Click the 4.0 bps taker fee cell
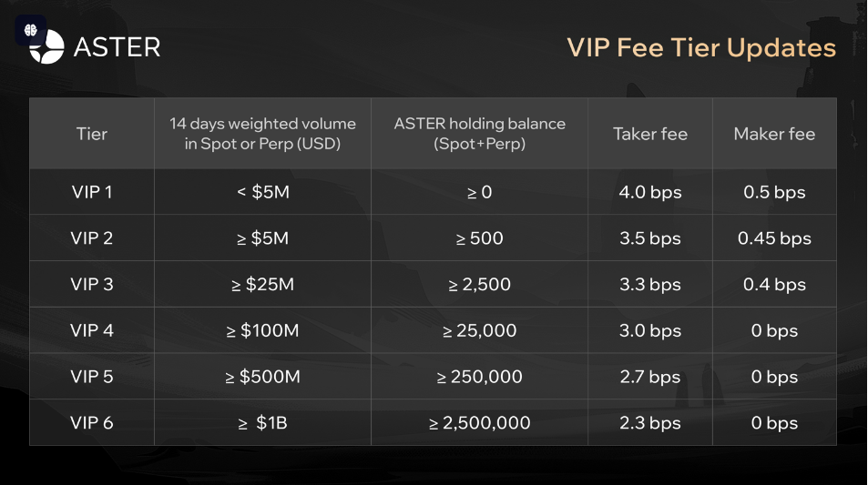The image size is (868, 485). point(649,192)
